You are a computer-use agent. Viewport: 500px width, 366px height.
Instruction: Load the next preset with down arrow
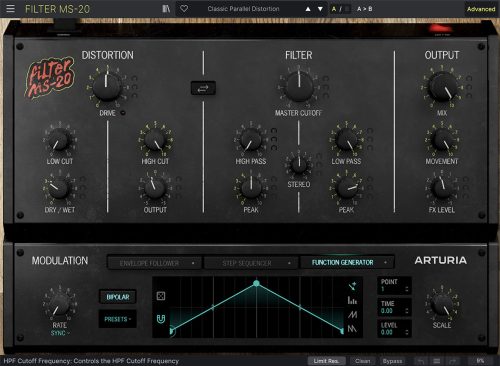[320, 9]
